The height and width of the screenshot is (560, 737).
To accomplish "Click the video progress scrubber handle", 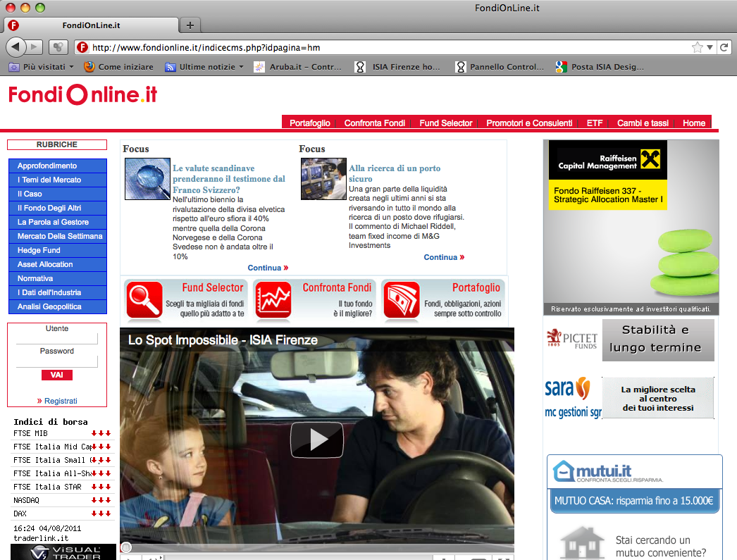I will (126, 547).
